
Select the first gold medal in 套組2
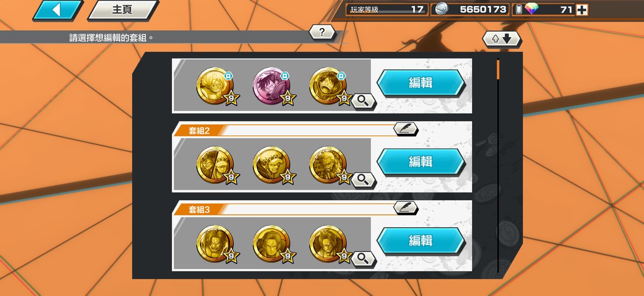pyautogui.click(x=215, y=165)
